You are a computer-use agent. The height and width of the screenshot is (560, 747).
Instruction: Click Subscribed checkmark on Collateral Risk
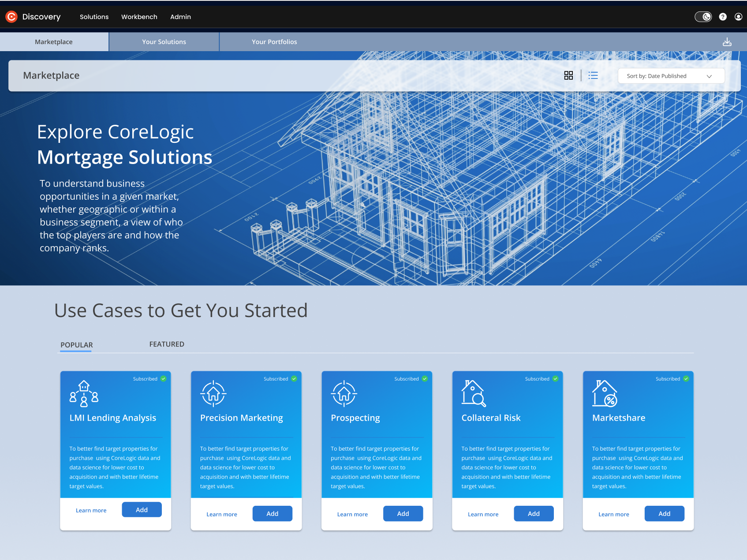click(555, 379)
